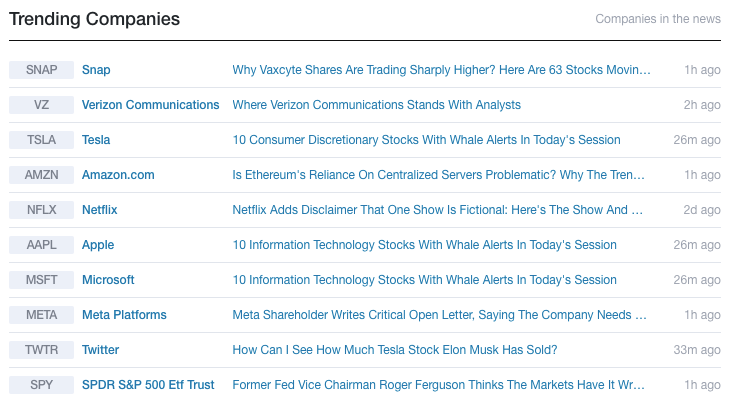Click the VZ ticker badge

tap(41, 105)
